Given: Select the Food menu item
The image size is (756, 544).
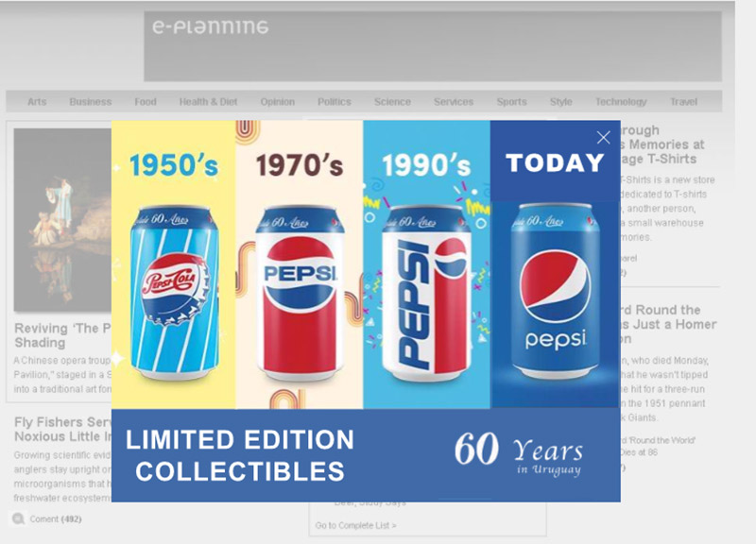Looking at the screenshot, I should (146, 102).
